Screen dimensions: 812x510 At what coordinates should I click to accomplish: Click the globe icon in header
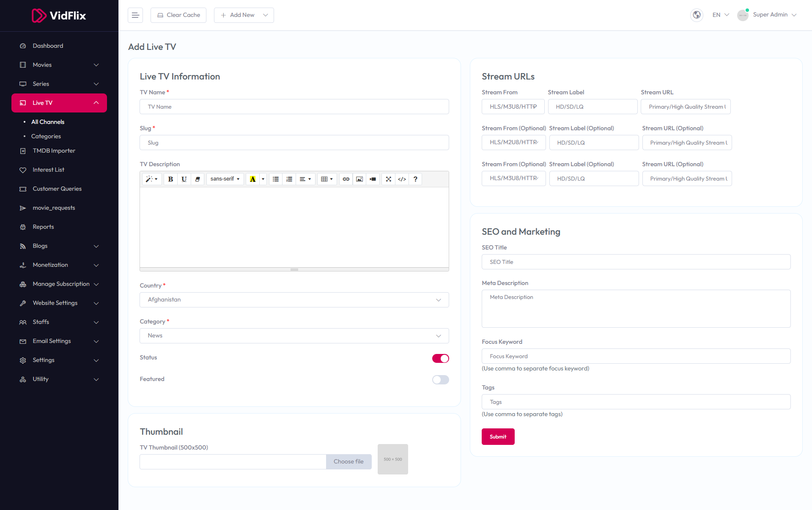point(697,15)
